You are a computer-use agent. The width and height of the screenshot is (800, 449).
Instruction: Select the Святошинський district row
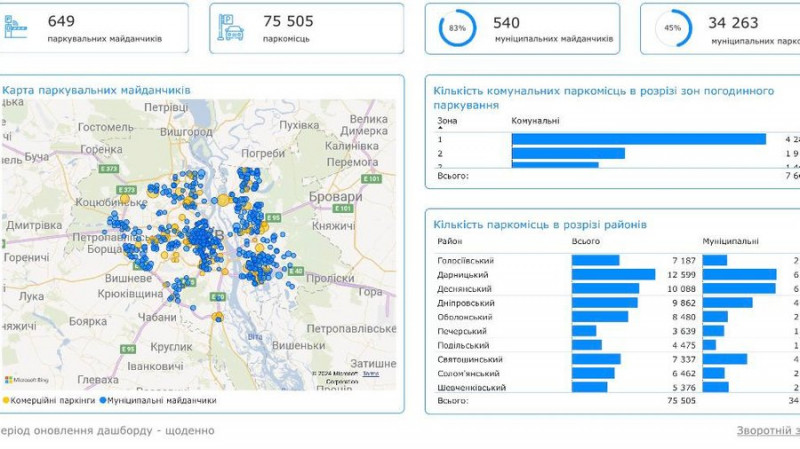(617, 359)
